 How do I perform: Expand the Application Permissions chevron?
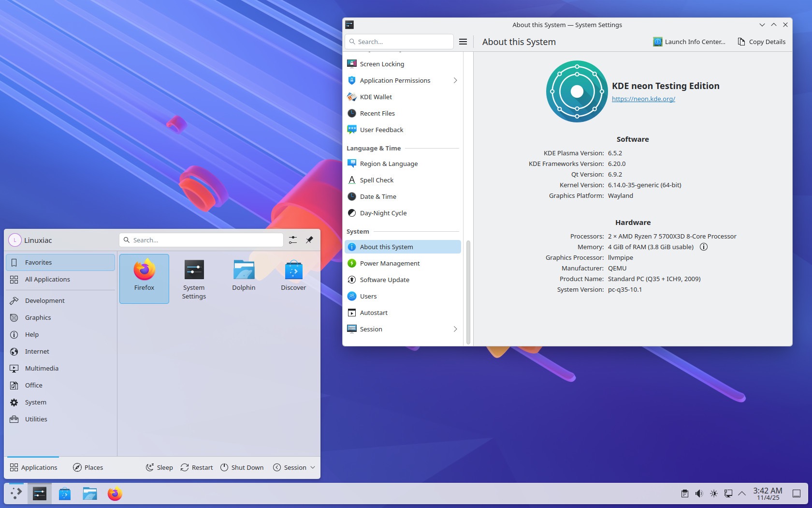pyautogui.click(x=455, y=80)
